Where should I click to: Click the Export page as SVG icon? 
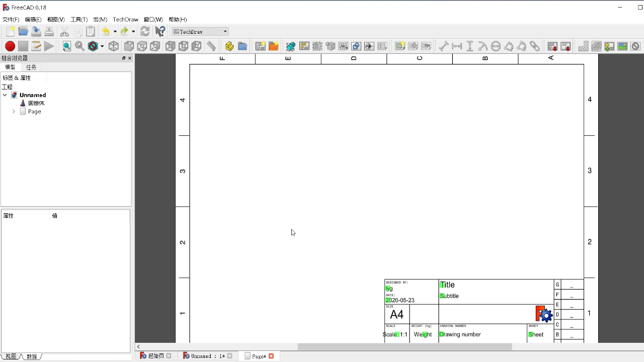pyautogui.click(x=552, y=46)
